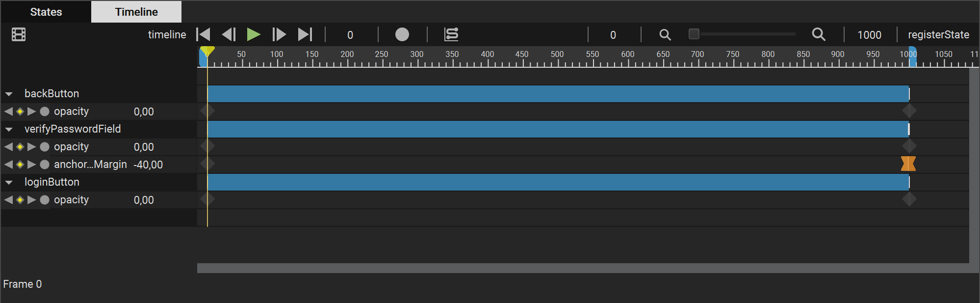
Task: Play the timeline animation
Action: point(254,34)
